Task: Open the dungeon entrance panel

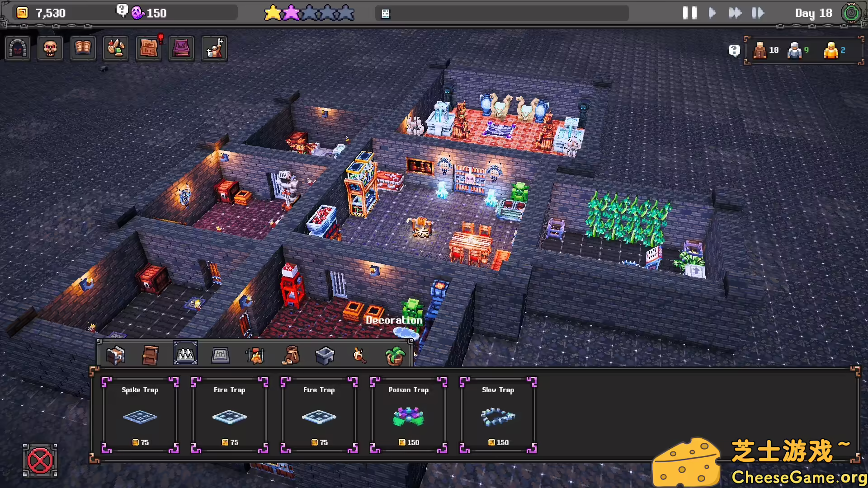Action: [18, 48]
